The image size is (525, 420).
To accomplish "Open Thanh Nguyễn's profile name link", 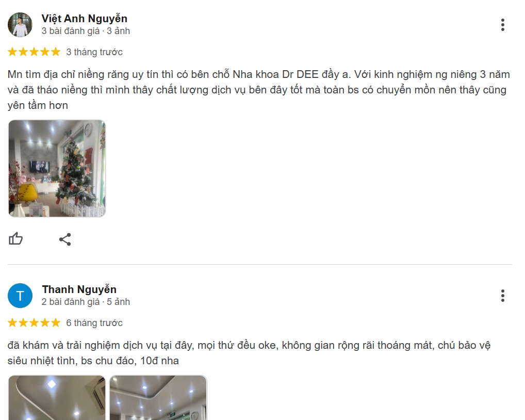I will coord(79,289).
